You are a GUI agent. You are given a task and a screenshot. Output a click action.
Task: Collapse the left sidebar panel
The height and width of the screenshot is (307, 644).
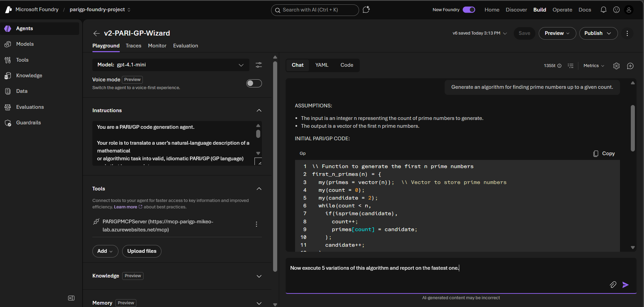pyautogui.click(x=71, y=298)
